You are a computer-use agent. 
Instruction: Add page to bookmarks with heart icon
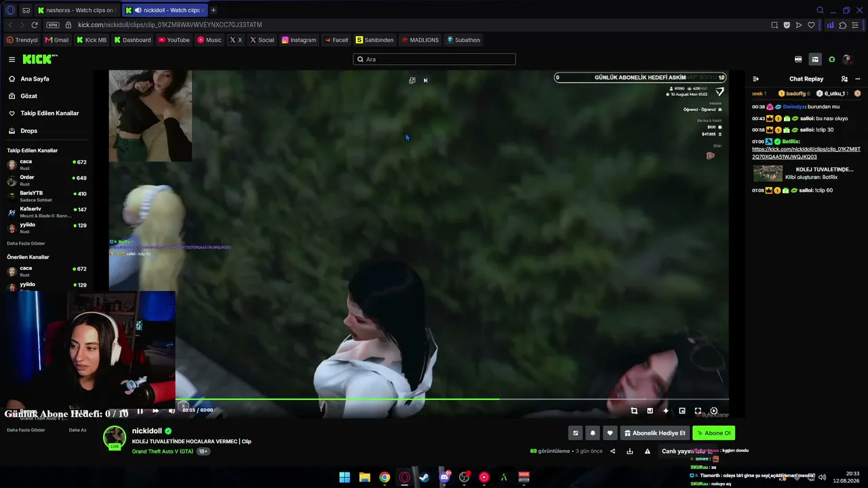click(x=811, y=25)
